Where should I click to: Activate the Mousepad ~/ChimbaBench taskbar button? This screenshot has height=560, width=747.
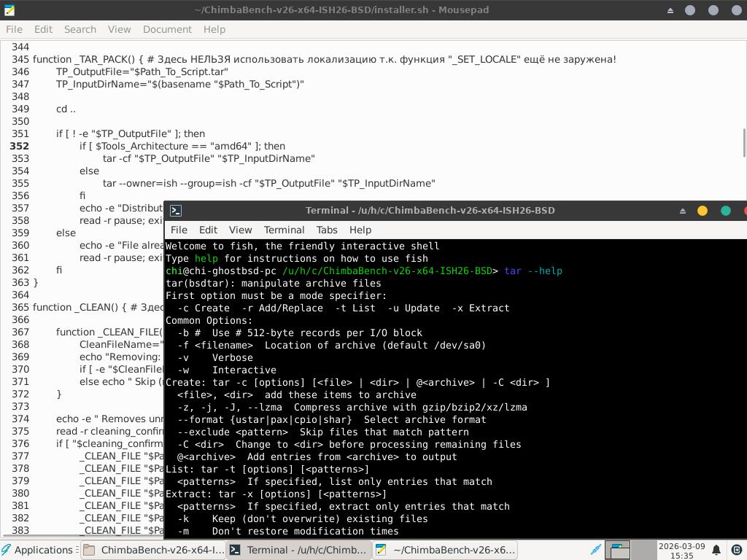pyautogui.click(x=444, y=550)
